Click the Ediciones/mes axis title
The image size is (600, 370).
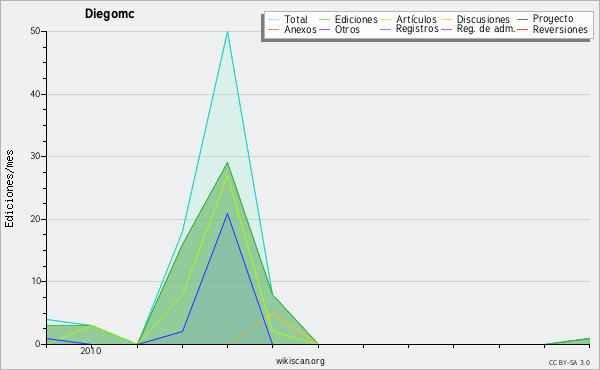(x=9, y=189)
